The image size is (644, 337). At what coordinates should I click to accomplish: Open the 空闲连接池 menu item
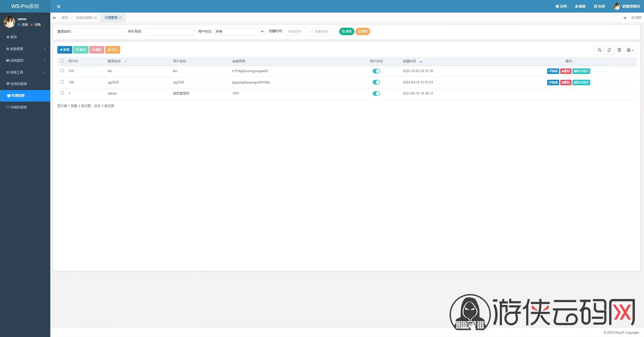pos(18,107)
